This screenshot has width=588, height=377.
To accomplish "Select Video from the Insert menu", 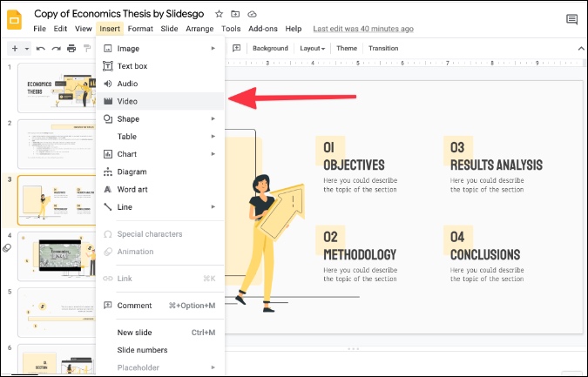I will point(160,101).
